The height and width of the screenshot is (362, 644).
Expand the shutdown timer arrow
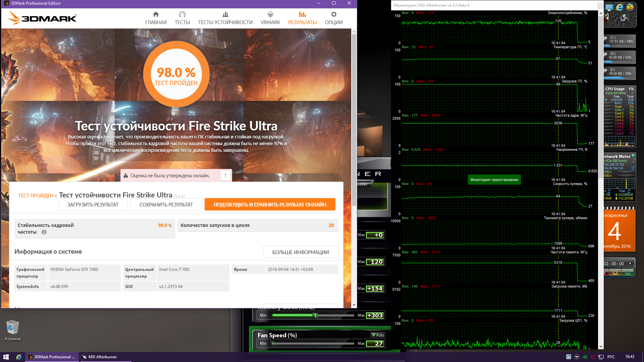tap(630, 263)
